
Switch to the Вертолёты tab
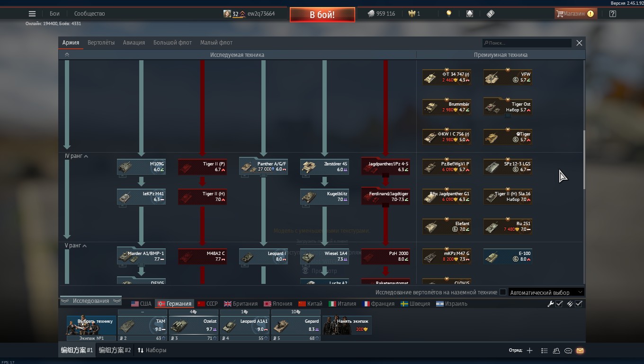coord(101,43)
